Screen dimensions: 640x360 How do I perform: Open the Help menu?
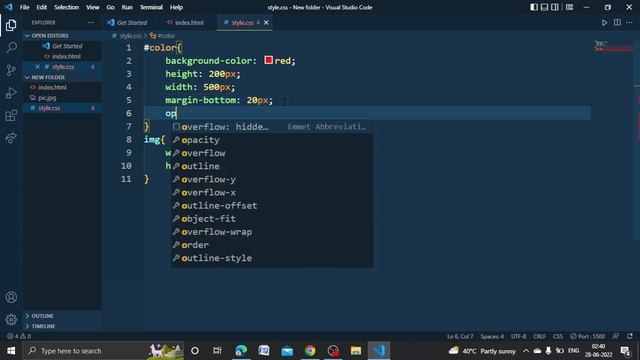click(x=176, y=7)
